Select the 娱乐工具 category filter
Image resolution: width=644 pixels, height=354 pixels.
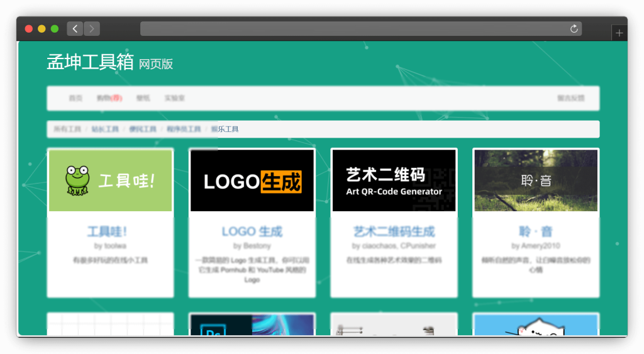click(x=225, y=129)
